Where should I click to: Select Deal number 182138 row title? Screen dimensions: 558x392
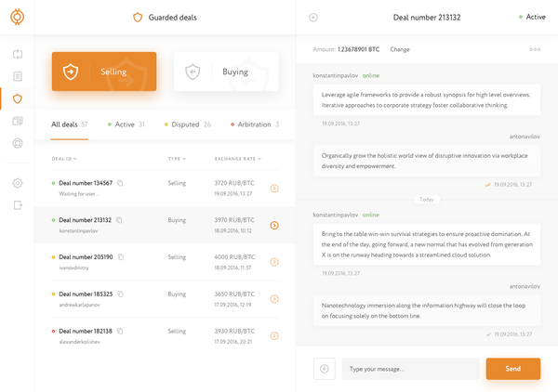tap(86, 331)
